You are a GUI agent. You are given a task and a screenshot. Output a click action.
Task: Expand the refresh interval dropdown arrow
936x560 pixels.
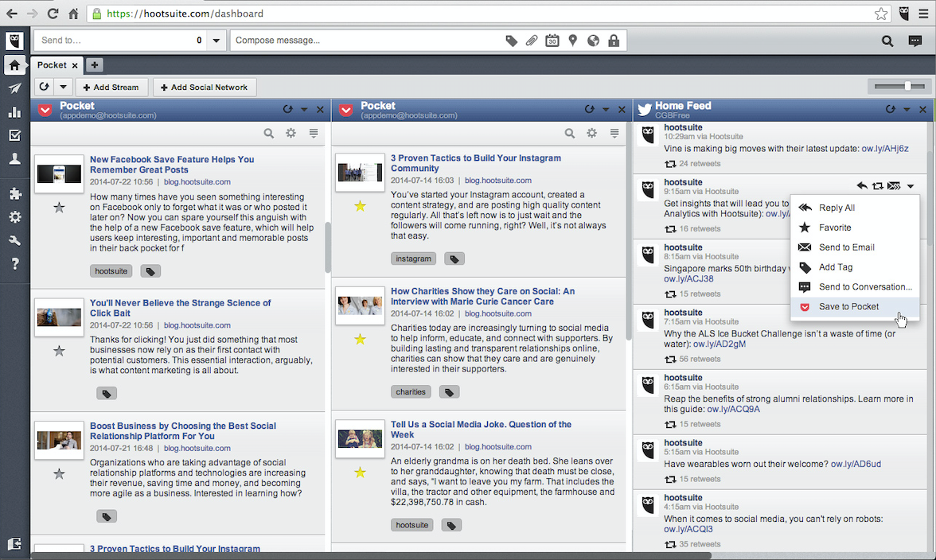tap(64, 87)
